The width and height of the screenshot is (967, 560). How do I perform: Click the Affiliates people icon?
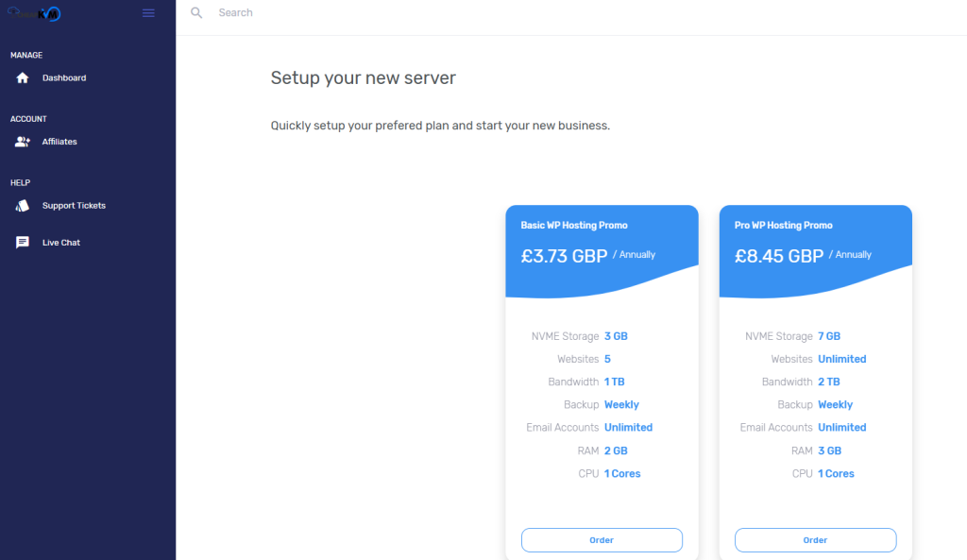[23, 142]
